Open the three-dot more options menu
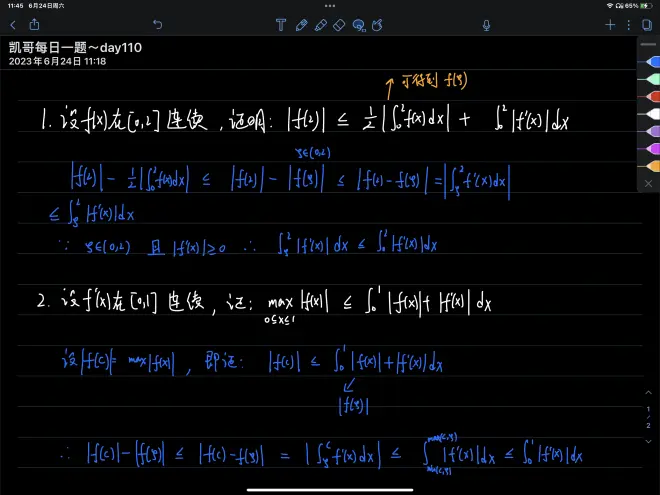 click(629, 24)
